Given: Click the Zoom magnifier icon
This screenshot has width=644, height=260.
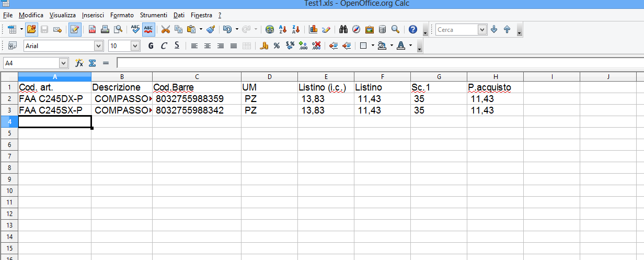Looking at the screenshot, I should [396, 30].
